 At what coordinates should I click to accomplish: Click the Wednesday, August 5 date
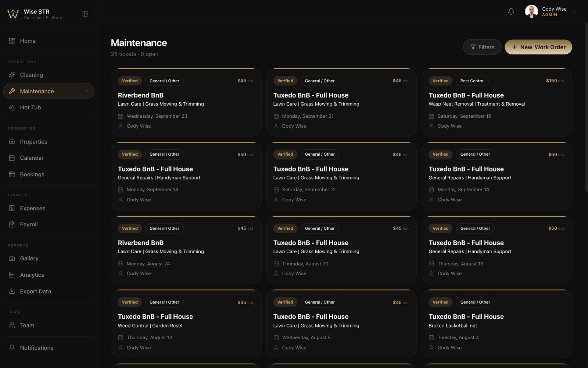pyautogui.click(x=306, y=337)
